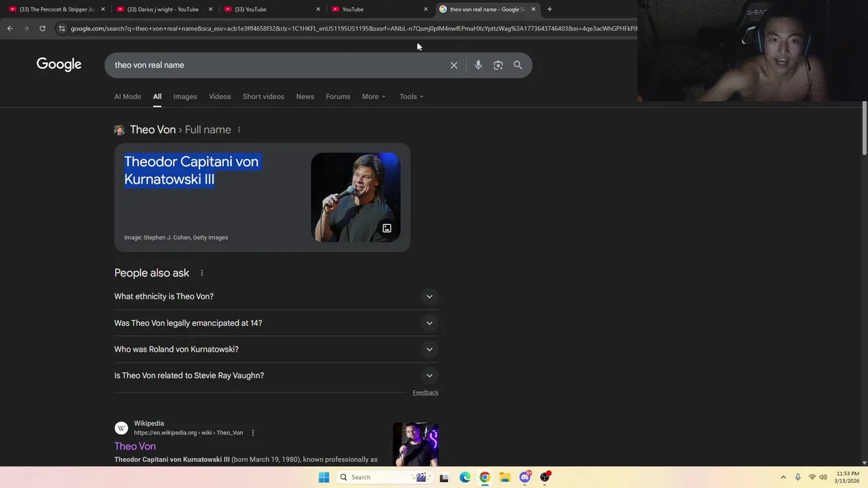Click the tray microphone icon
The height and width of the screenshot is (488, 868).
click(x=797, y=477)
